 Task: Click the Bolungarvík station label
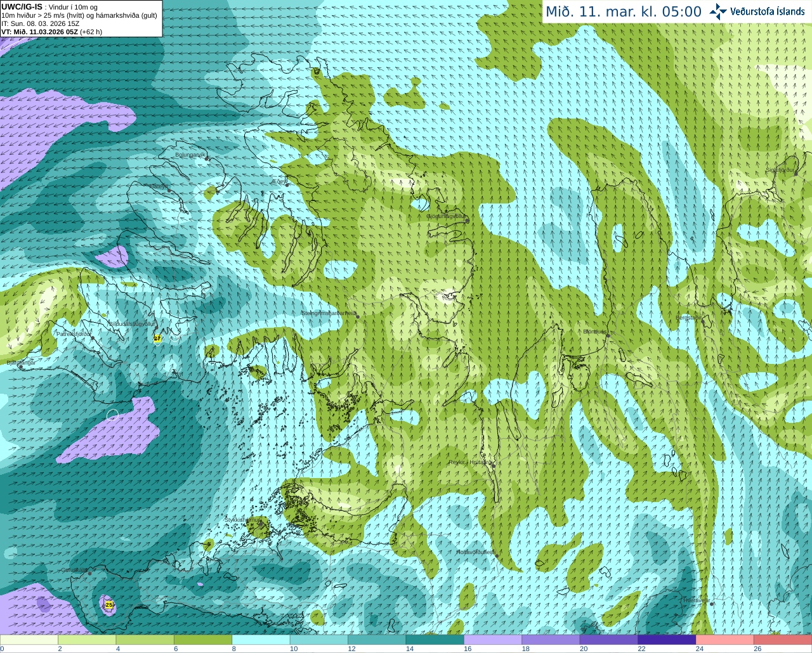click(x=189, y=154)
